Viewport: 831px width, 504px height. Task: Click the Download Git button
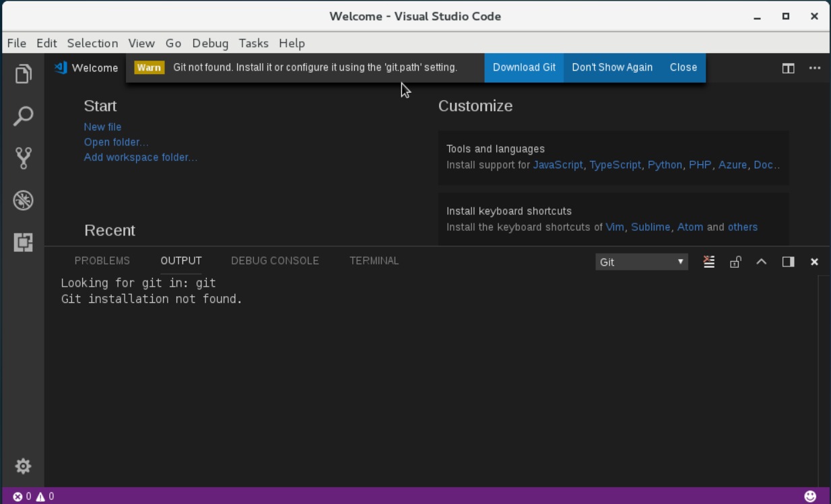(x=524, y=67)
